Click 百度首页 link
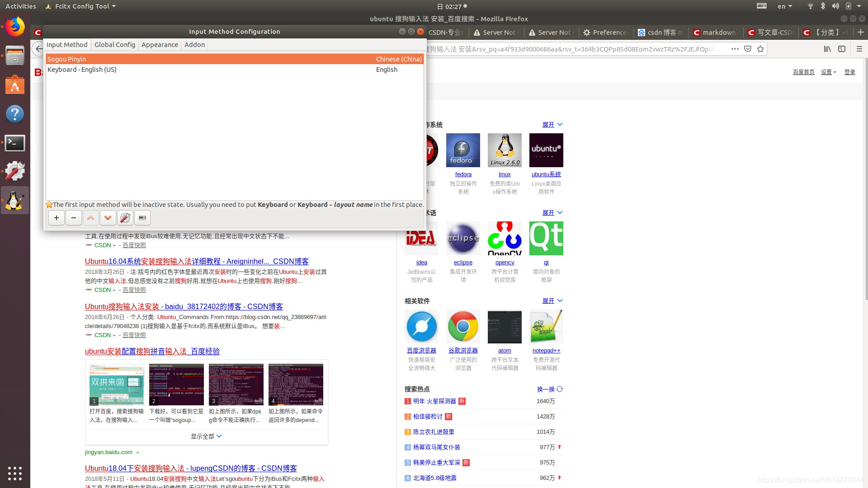 pos(804,72)
